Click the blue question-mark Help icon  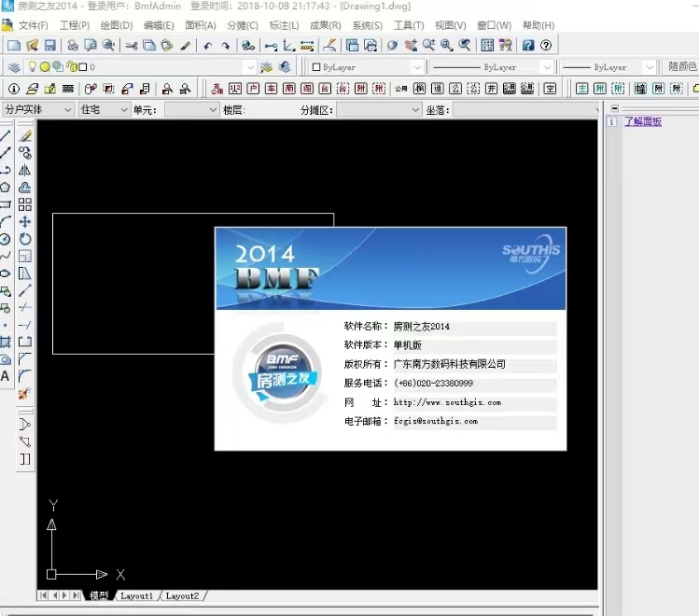coord(528,45)
